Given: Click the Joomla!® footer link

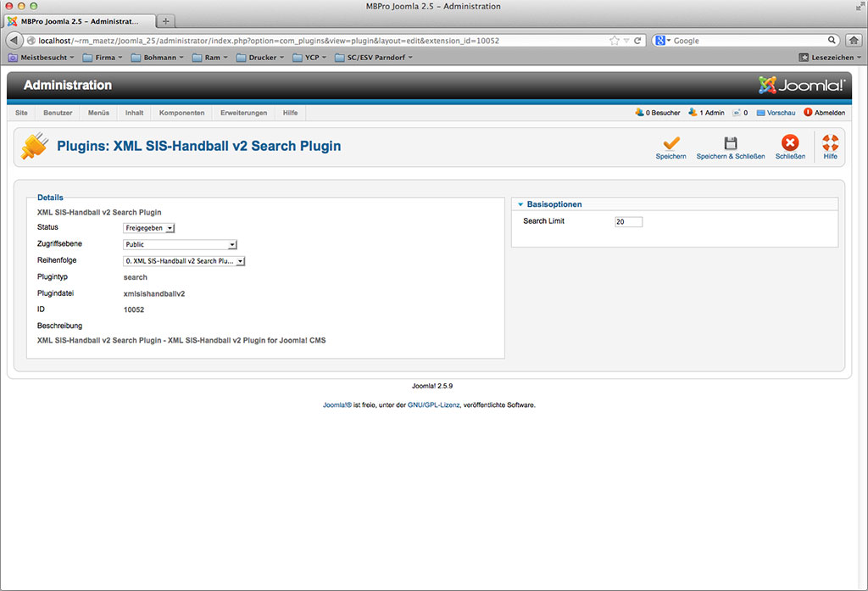Looking at the screenshot, I should point(337,405).
